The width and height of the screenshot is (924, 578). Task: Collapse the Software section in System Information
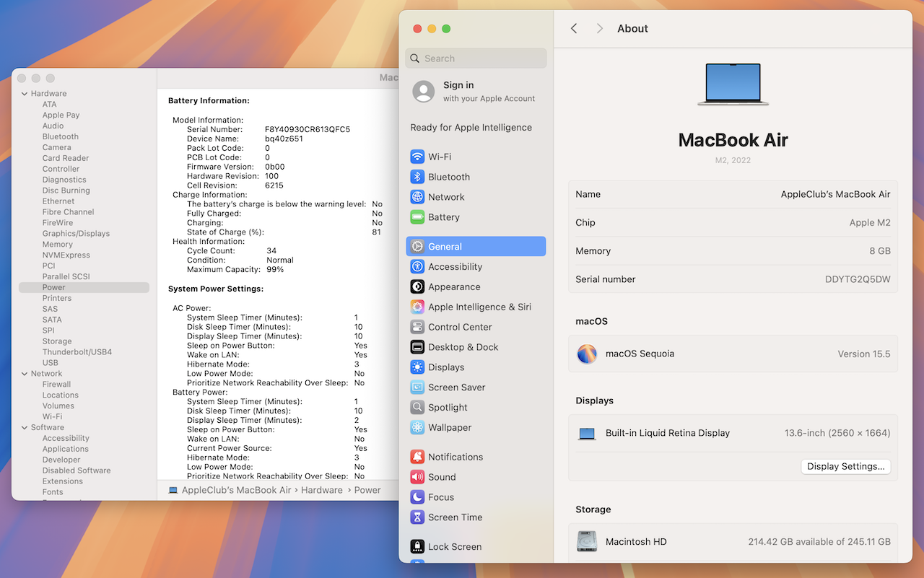25,428
